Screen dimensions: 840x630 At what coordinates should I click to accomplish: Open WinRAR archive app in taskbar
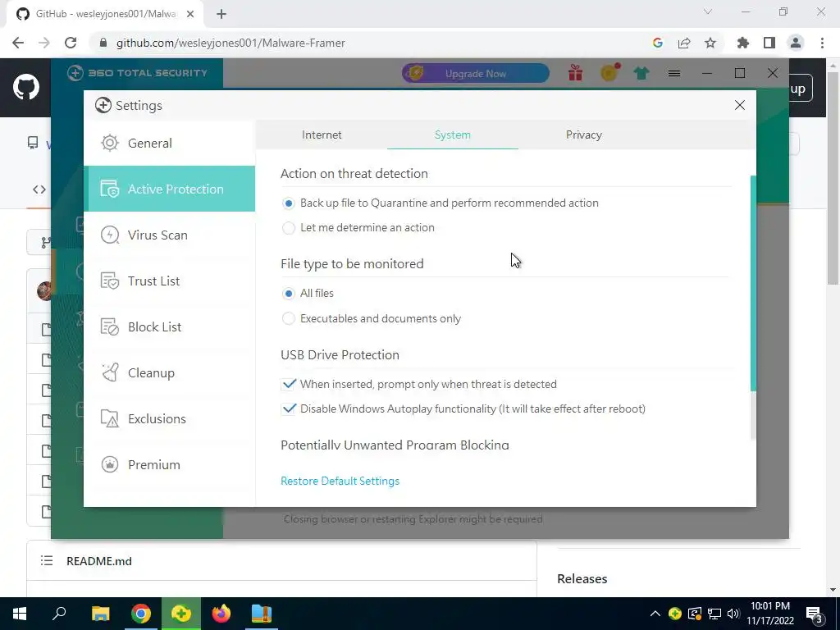pyautogui.click(x=262, y=614)
